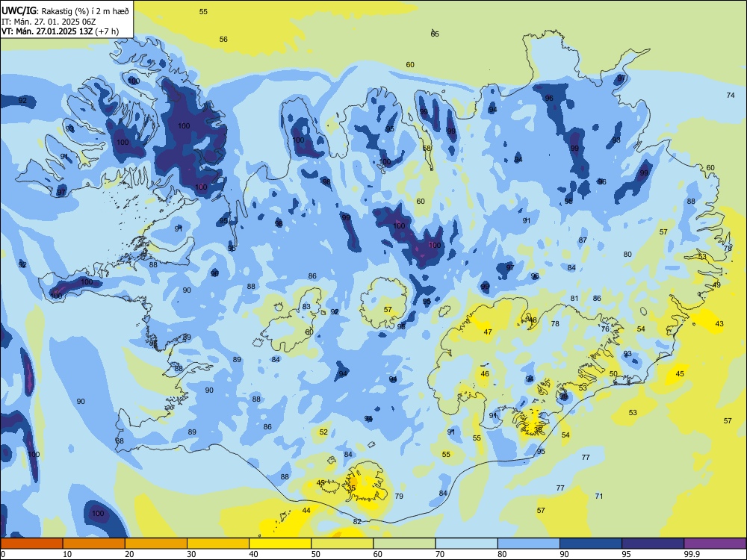Click the map value '65' on the northern sea
This screenshot has width=747, height=560.
coord(435,34)
